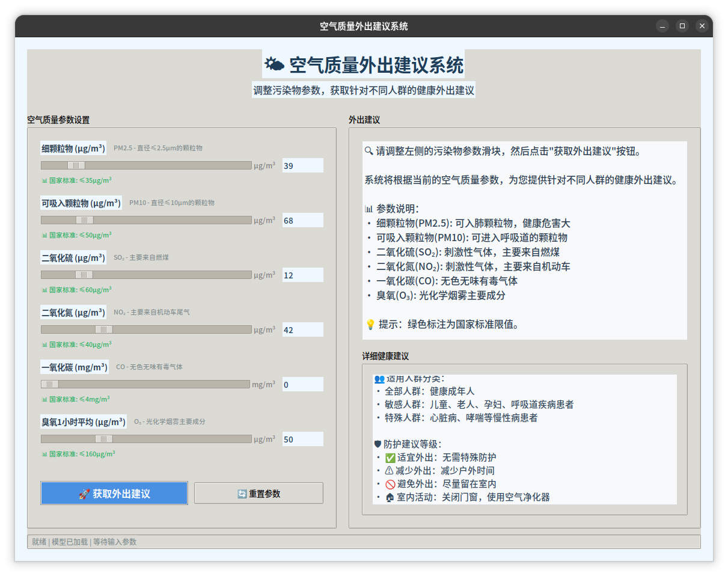Focus the PM2.5 value field showing 39

(x=302, y=166)
